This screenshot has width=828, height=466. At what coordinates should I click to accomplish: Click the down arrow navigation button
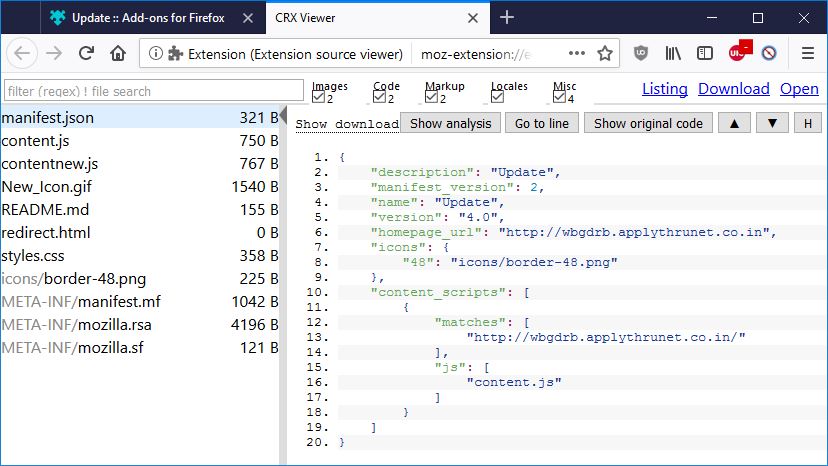772,123
